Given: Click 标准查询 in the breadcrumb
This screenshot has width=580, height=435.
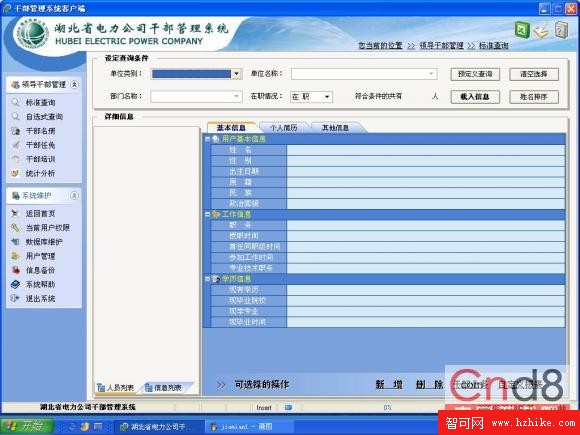Looking at the screenshot, I should (x=493, y=45).
